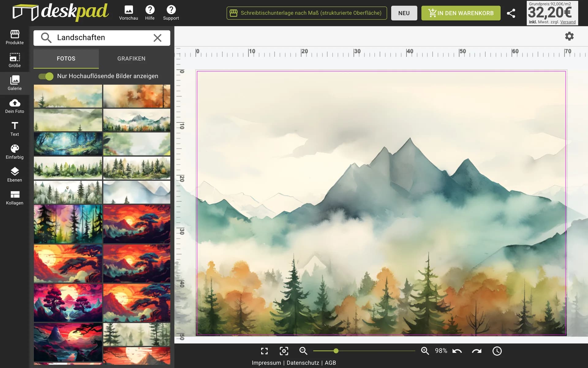Undo the last action
Image resolution: width=588 pixels, height=368 pixels.
457,351
